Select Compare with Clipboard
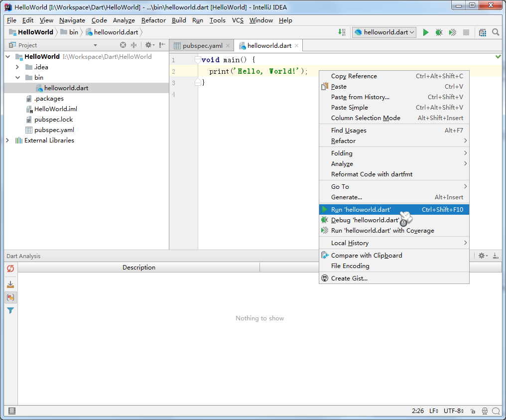This screenshot has height=420, width=506. 394,256
